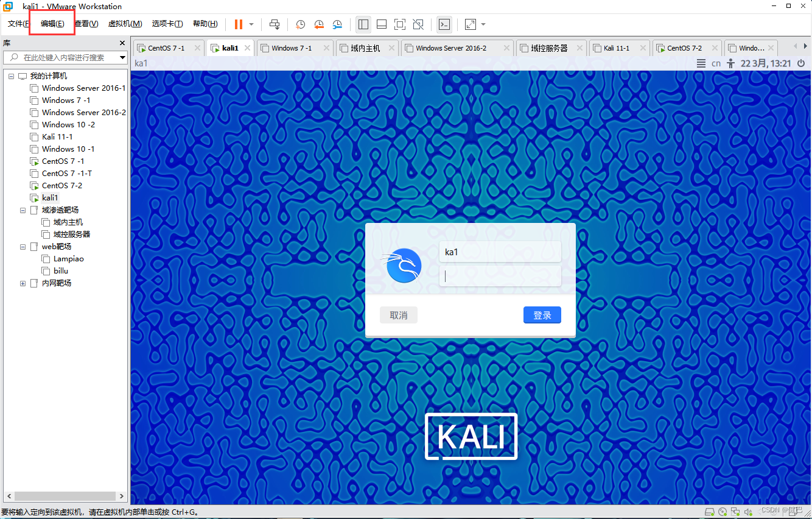This screenshot has width=812, height=519.
Task: Open the 文件 menu
Action: (18, 24)
